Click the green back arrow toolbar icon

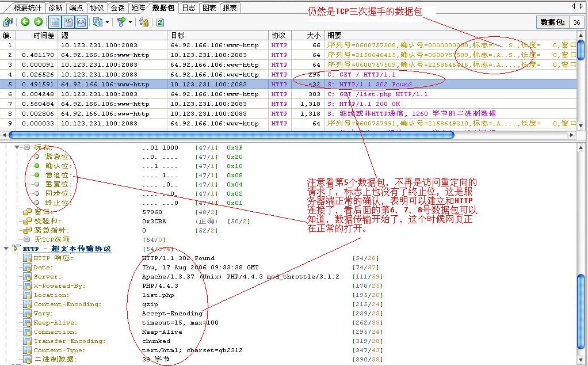pos(25,22)
